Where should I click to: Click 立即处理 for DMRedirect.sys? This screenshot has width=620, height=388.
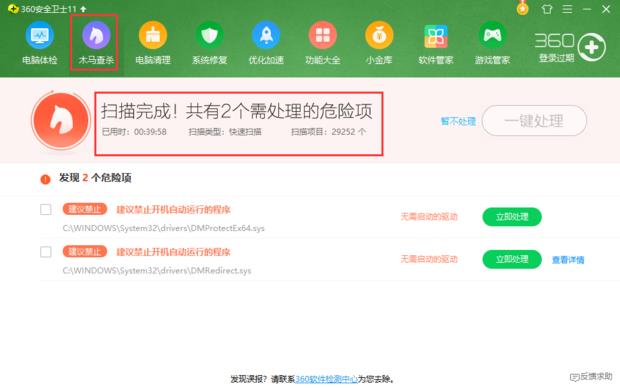coord(512,259)
